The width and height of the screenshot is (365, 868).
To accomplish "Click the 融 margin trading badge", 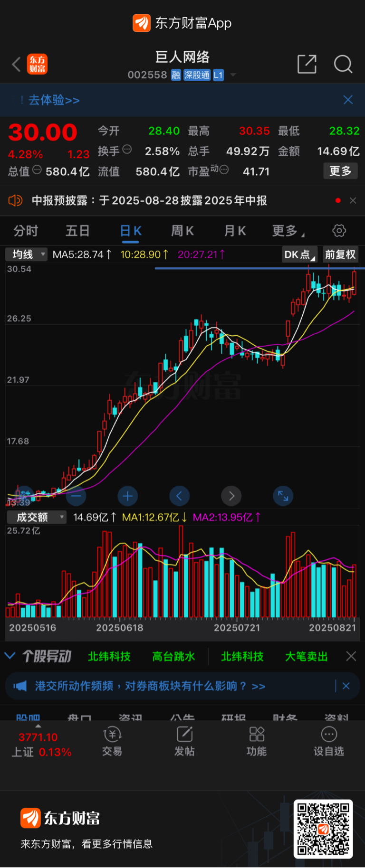I will coord(176,75).
